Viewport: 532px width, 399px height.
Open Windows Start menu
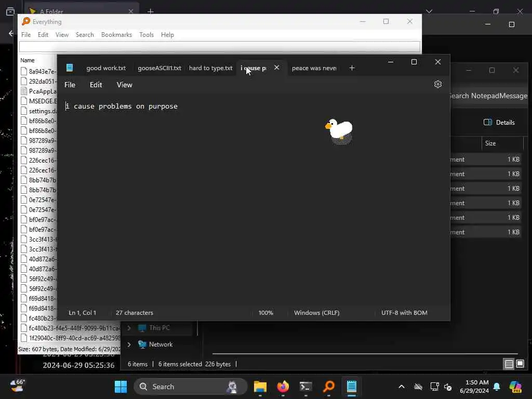tap(121, 387)
